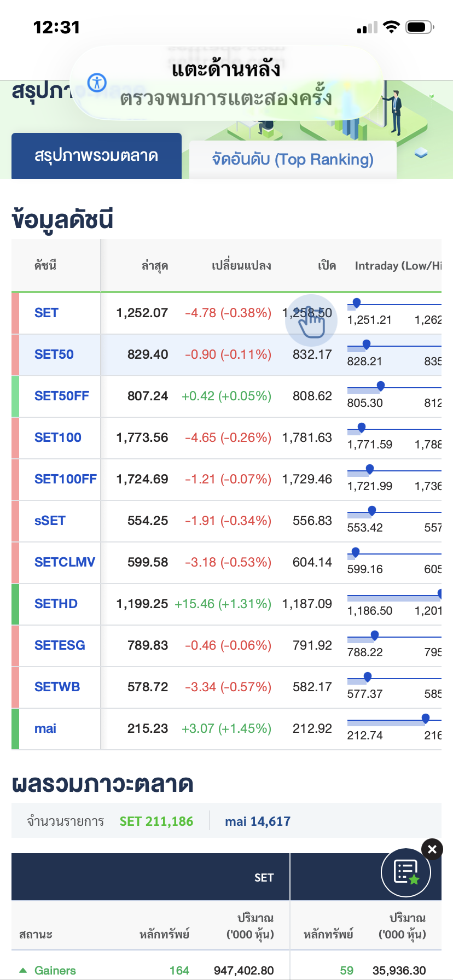Viewport: 453px width, 980px height.
Task: Open the SETHD index details
Action: point(56,604)
